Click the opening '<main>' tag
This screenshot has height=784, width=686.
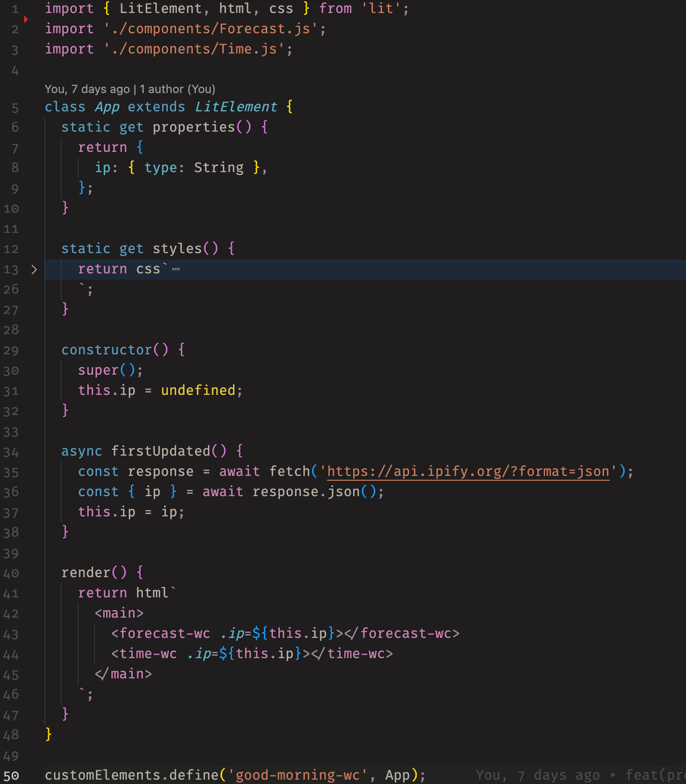pyautogui.click(x=119, y=613)
